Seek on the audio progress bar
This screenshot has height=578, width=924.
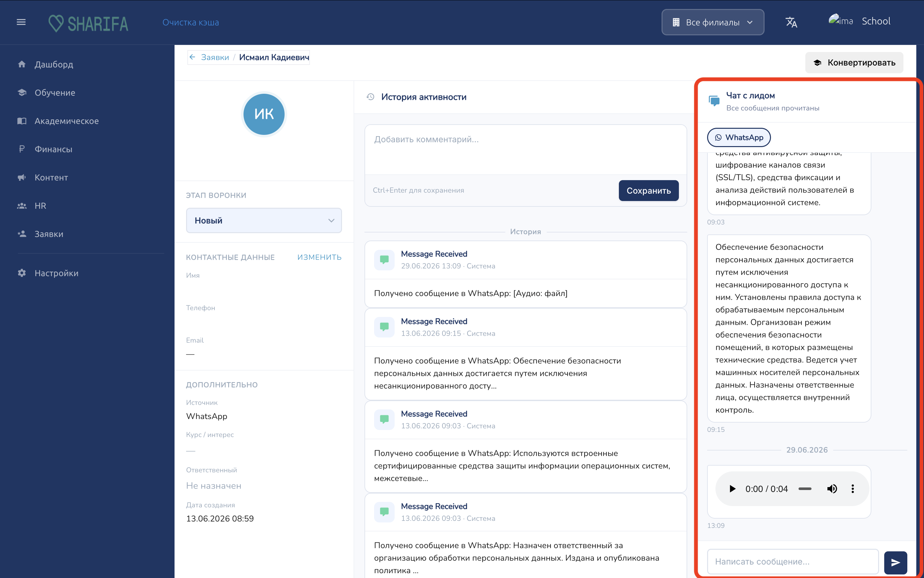coord(805,489)
